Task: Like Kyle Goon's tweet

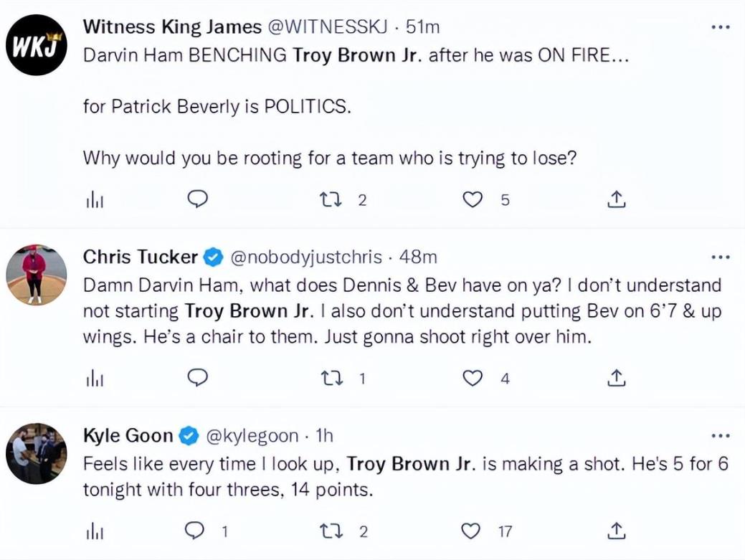Action: 471,531
